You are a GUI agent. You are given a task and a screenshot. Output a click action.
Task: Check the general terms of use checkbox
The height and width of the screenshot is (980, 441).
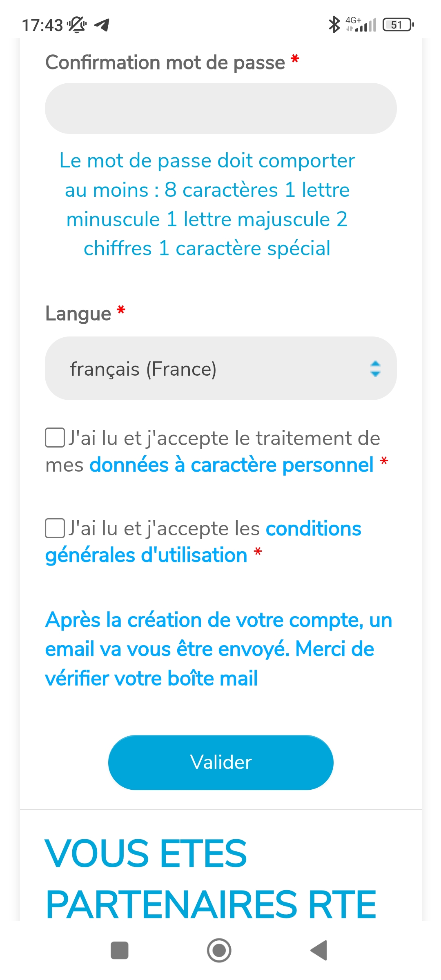point(55,528)
